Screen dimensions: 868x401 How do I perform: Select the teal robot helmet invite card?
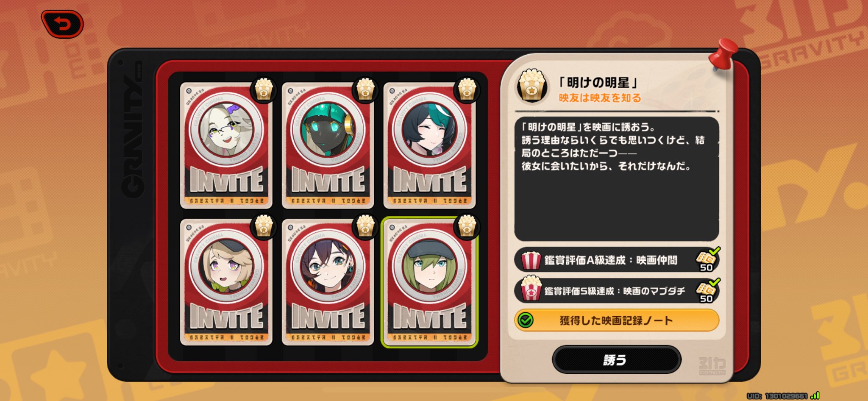[328, 145]
